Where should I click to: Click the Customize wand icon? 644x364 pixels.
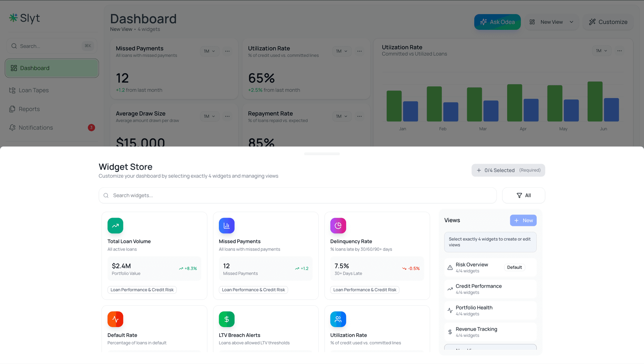592,22
